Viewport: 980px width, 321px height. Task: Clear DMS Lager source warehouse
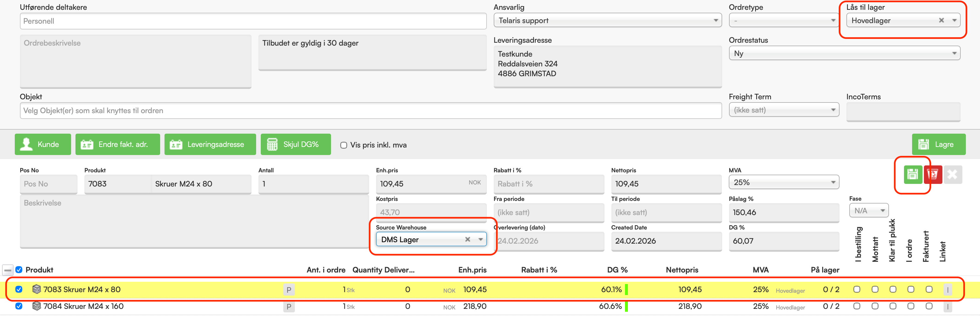pyautogui.click(x=467, y=239)
